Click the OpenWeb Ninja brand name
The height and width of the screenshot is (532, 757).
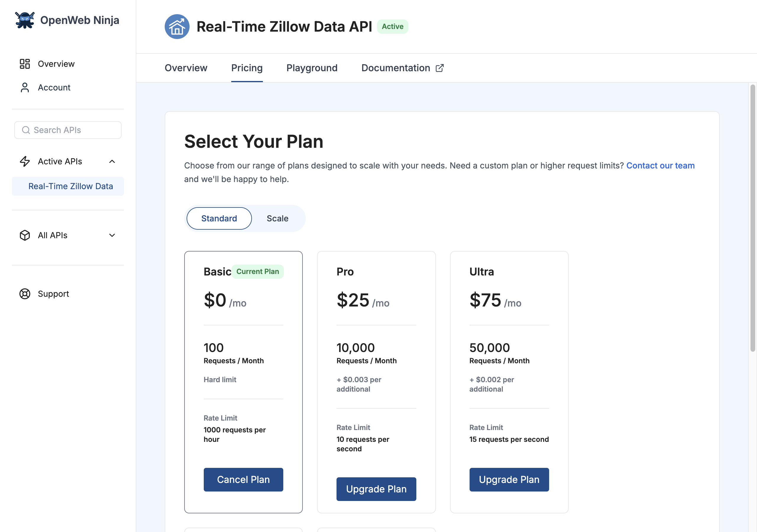click(80, 20)
